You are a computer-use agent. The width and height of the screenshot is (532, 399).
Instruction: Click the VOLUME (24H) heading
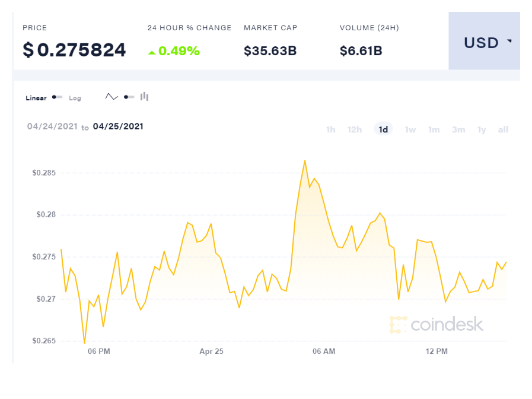(369, 28)
